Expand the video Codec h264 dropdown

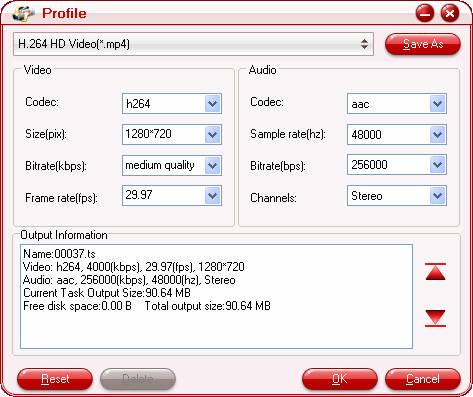(172, 104)
